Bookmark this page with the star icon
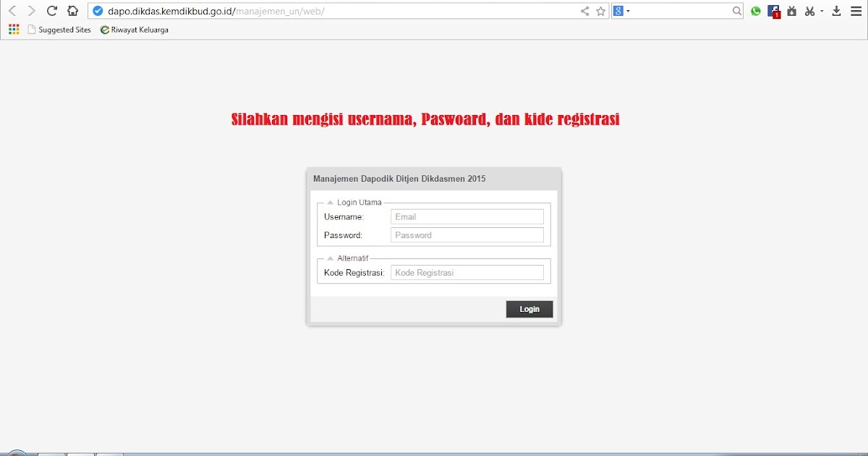The height and width of the screenshot is (456, 868). [600, 11]
